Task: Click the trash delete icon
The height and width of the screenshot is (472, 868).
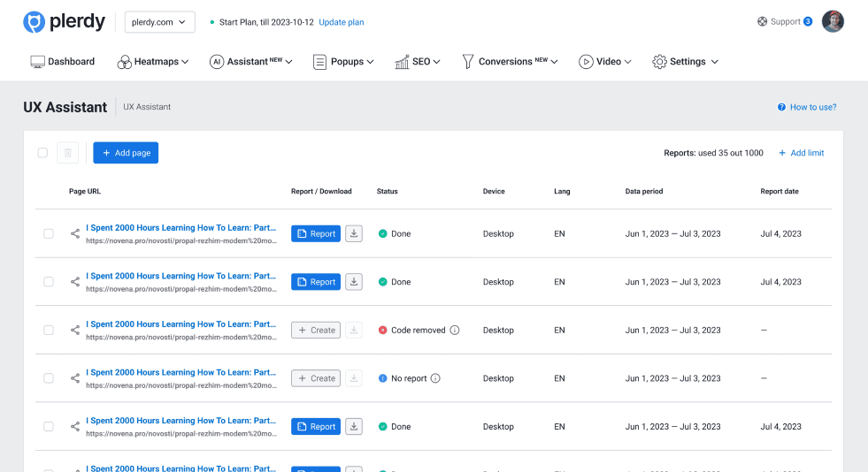Action: (68, 153)
